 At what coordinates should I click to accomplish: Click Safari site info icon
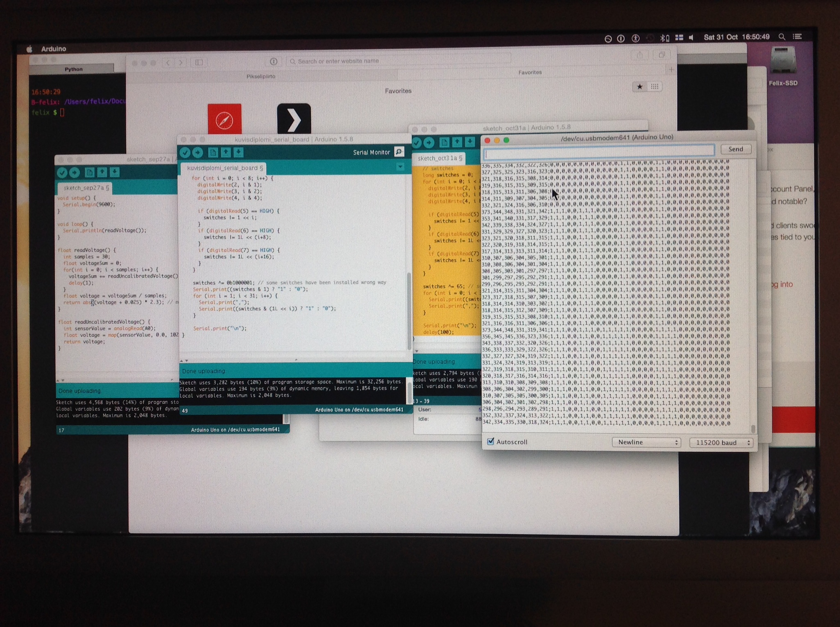273,61
